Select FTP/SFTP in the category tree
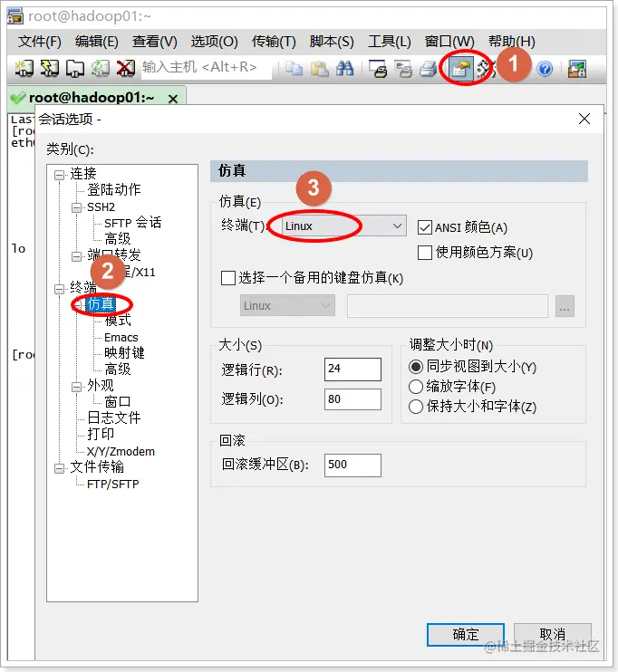The width and height of the screenshot is (618, 672). tap(112, 485)
